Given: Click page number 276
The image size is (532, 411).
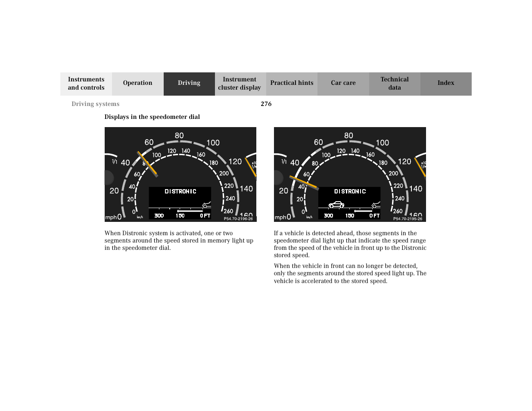Looking at the screenshot, I should pos(266,104).
